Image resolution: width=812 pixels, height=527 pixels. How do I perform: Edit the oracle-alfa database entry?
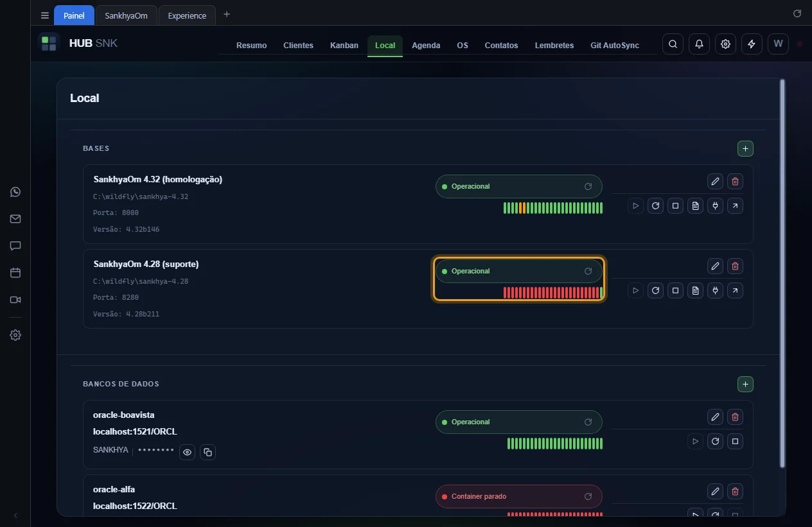715,492
